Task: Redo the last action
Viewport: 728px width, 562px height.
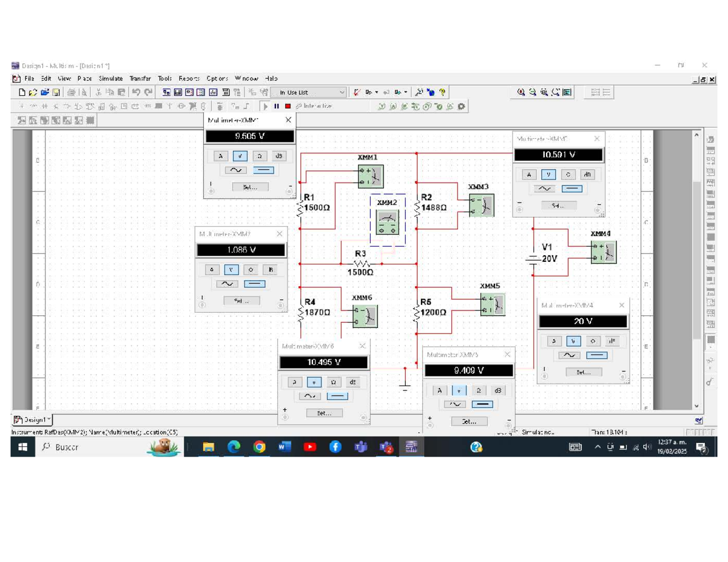Action: pyautogui.click(x=148, y=92)
